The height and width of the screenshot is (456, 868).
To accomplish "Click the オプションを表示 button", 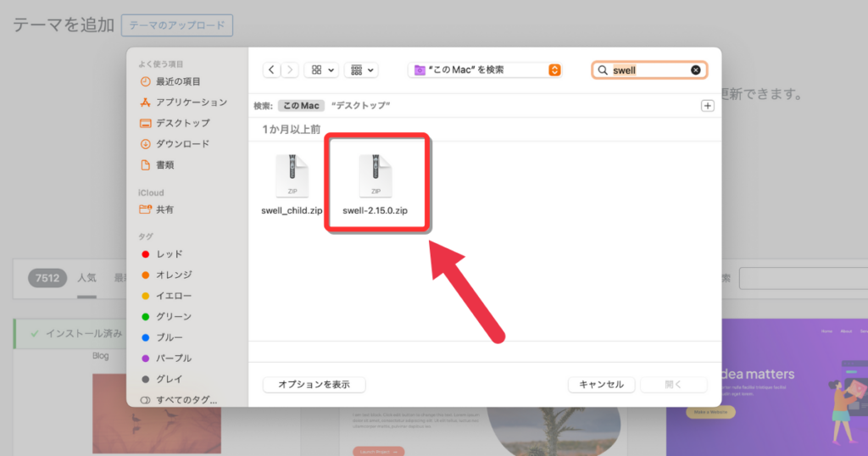I will (314, 385).
